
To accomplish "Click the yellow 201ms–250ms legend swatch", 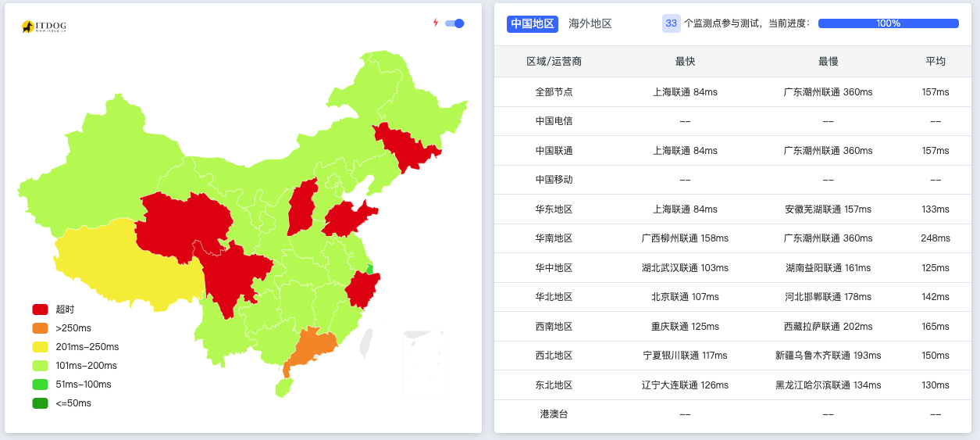I will point(41,347).
